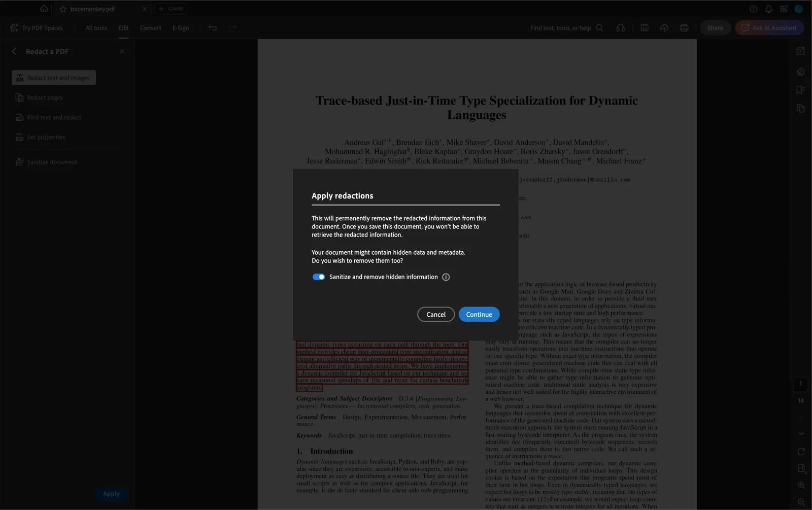Click the red-outlined redaction marked paragraph

[x=382, y=366]
